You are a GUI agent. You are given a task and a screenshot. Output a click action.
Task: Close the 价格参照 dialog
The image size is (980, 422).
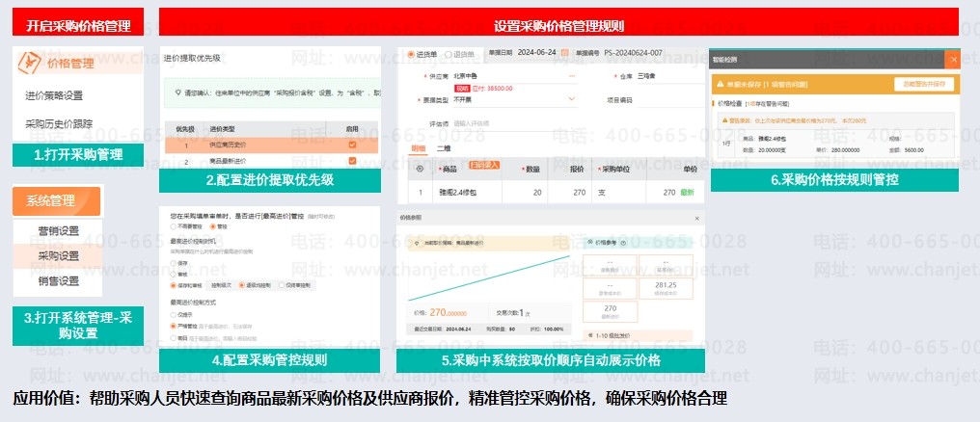pyautogui.click(x=697, y=218)
